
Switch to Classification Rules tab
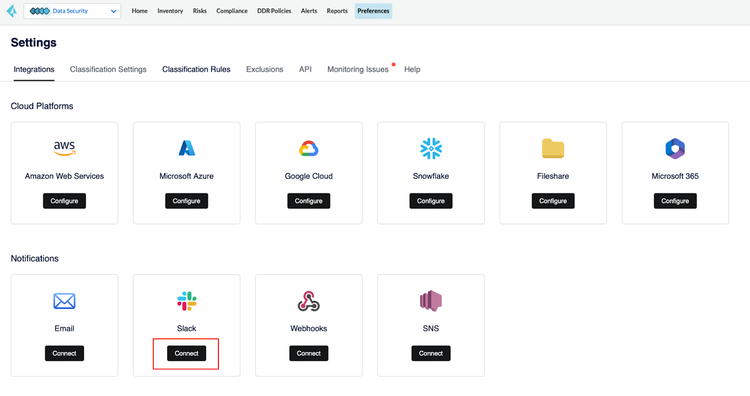pyautogui.click(x=196, y=69)
